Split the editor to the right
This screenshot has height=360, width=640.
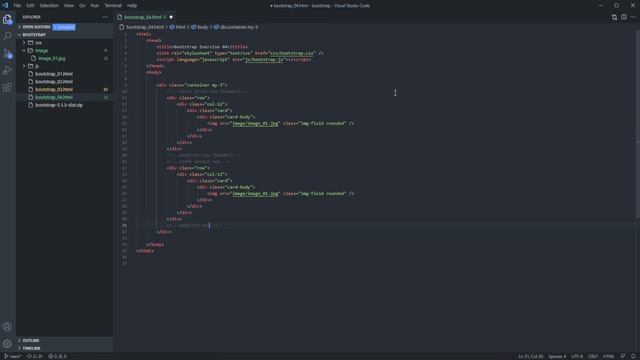[x=624, y=17]
